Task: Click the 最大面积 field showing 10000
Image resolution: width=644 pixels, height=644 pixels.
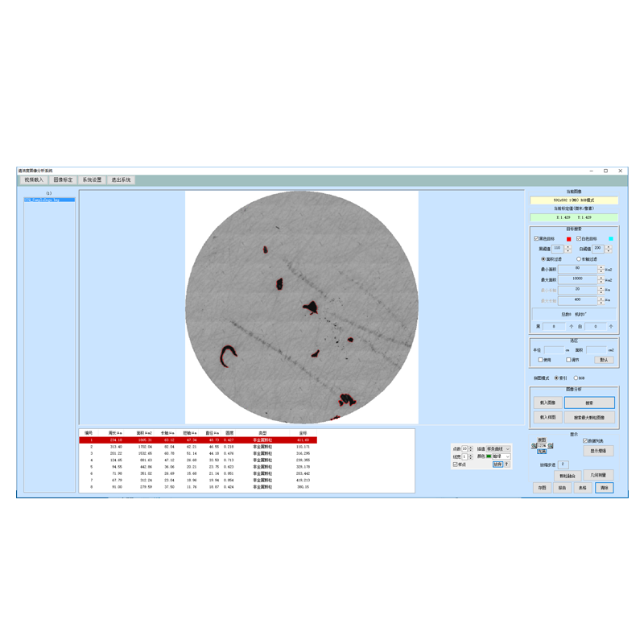Action: click(x=577, y=279)
